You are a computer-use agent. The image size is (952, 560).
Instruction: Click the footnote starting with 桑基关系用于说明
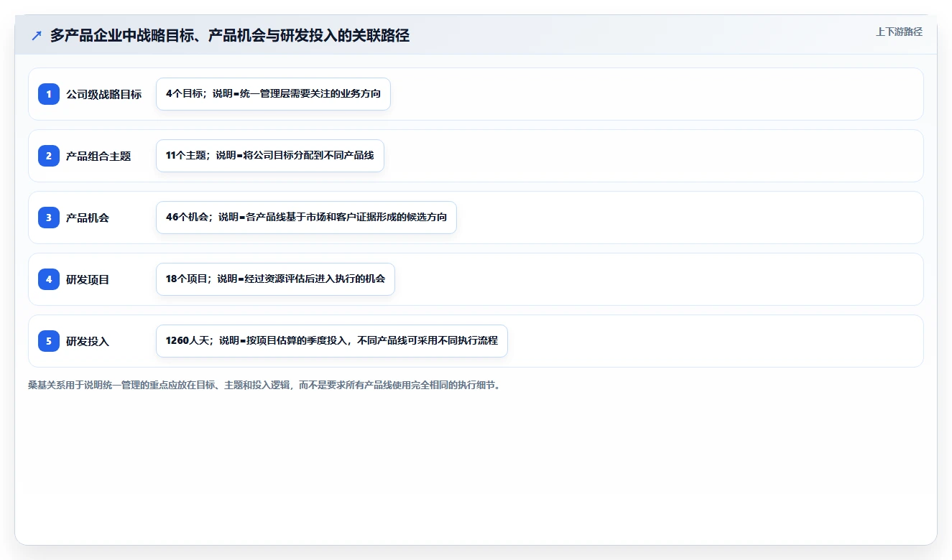pos(264,385)
